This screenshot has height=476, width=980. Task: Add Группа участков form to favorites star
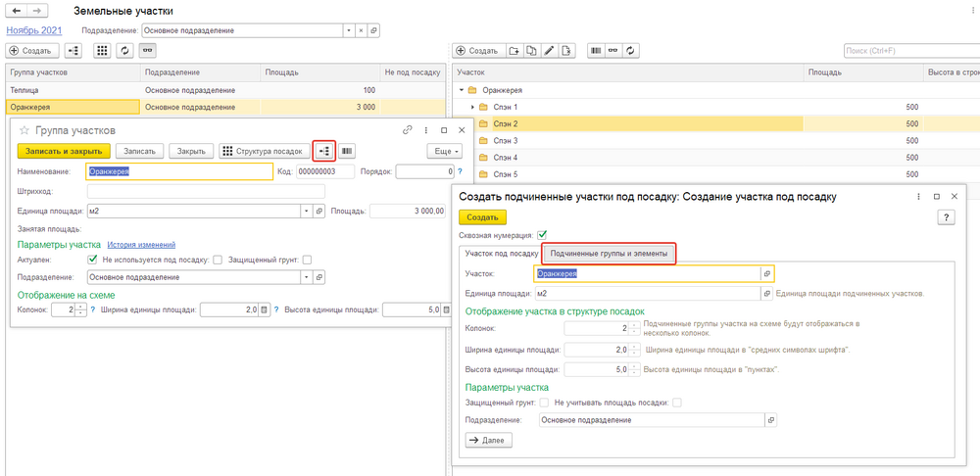pos(24,130)
